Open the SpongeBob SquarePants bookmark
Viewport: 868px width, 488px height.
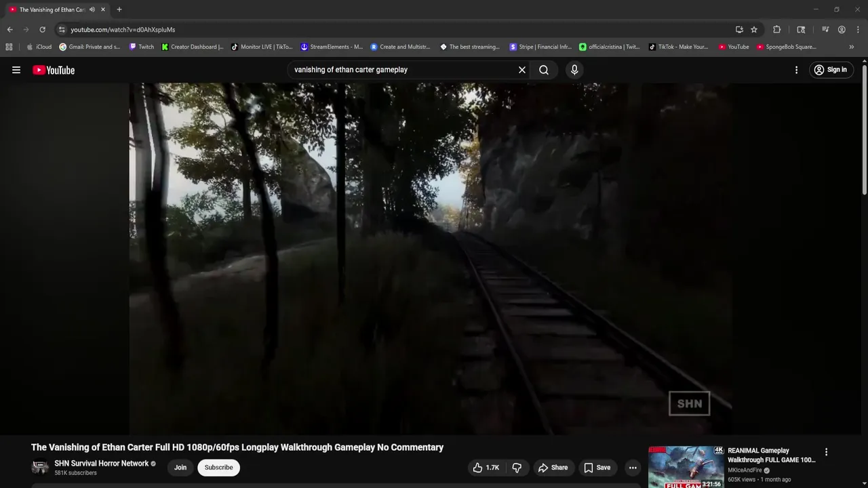coord(787,47)
